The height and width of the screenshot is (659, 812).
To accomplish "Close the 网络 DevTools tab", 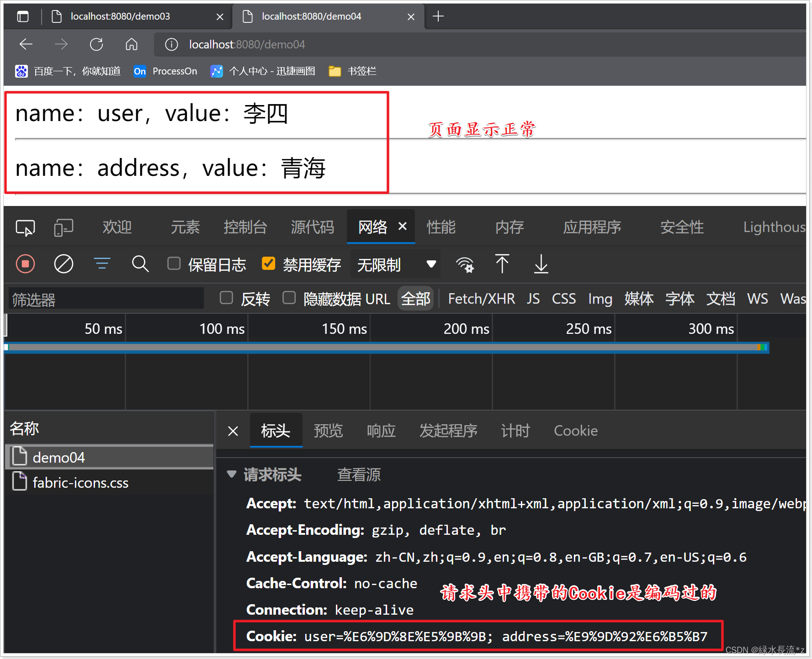I will [x=403, y=226].
